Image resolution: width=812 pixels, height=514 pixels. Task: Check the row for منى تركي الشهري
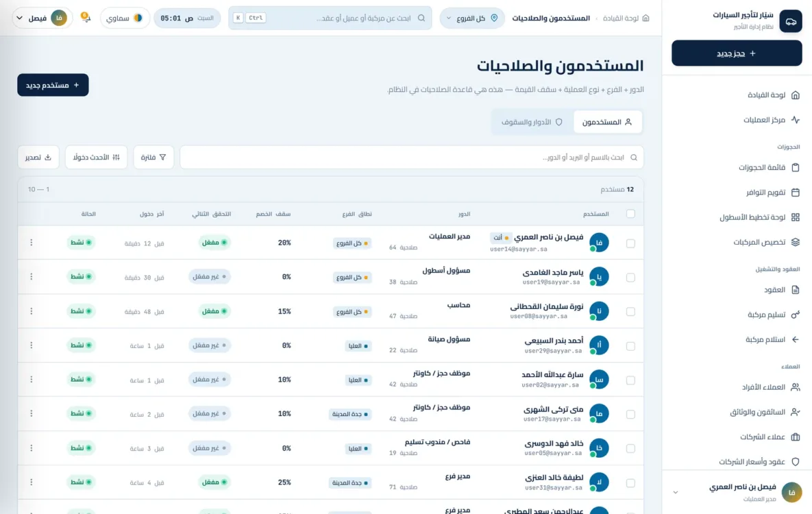[630, 414]
